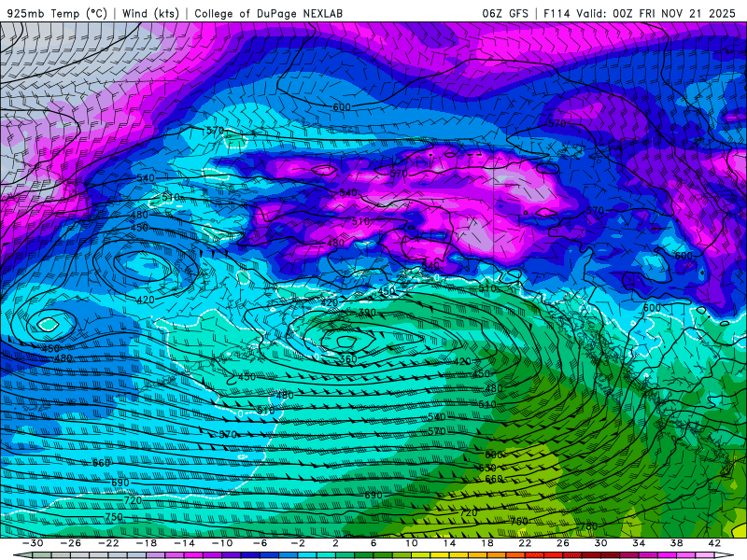Click the "F114 Valid: 00Z FRI NOV 21 2025" text
Viewport: 747px width, 560px height.
point(641,13)
